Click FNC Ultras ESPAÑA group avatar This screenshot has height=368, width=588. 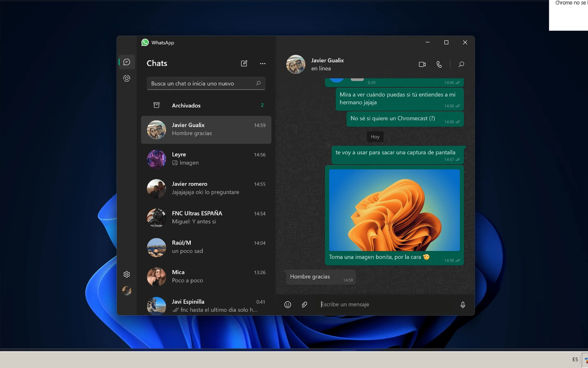[x=156, y=218]
